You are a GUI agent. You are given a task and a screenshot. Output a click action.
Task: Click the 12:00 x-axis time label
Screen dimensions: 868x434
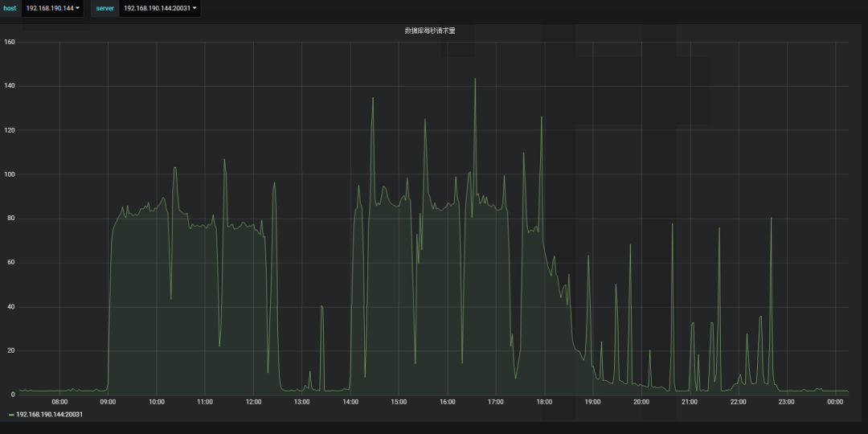coord(253,402)
